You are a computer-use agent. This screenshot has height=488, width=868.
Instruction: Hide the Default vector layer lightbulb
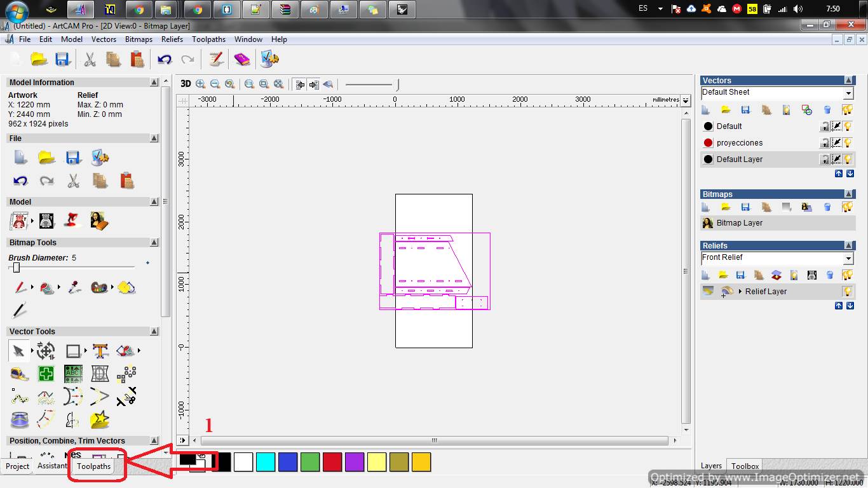click(x=848, y=126)
